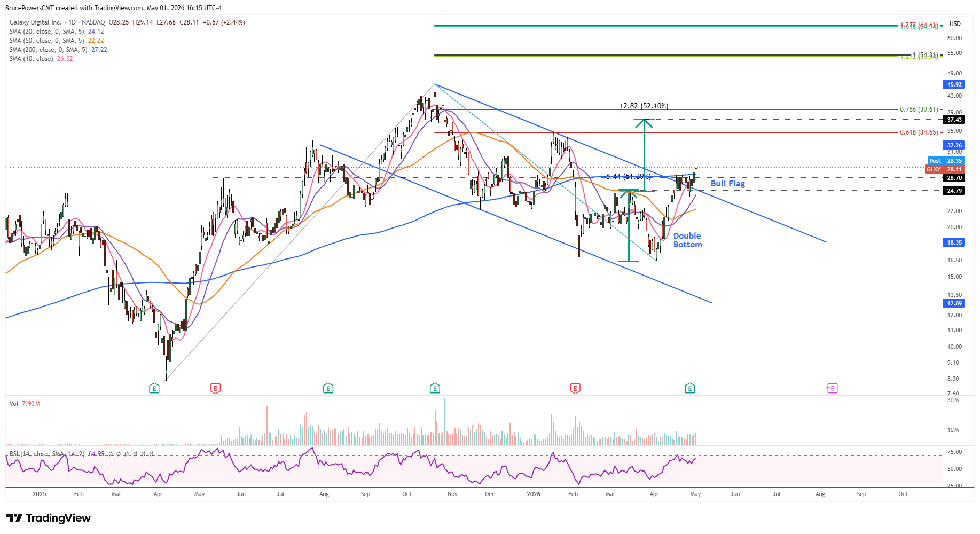Click the green earnings marker before May 2026
The width and height of the screenshot is (980, 534).
tap(690, 388)
